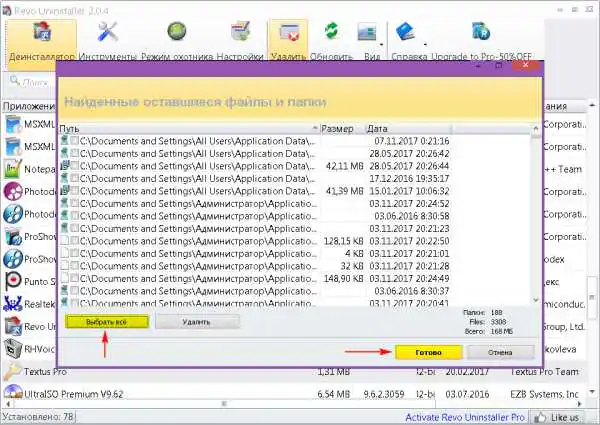Open the Справка help book icon
Image resolution: width=600 pixels, height=425 pixels.
[x=405, y=31]
